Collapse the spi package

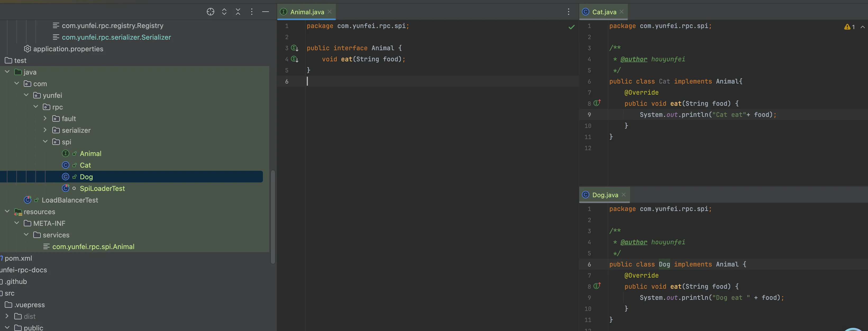tap(45, 142)
